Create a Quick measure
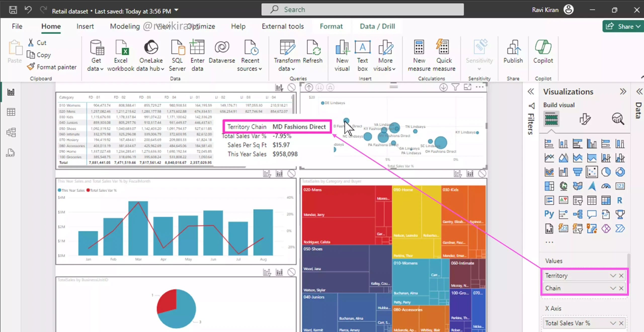The height and width of the screenshot is (332, 644). tap(444, 55)
